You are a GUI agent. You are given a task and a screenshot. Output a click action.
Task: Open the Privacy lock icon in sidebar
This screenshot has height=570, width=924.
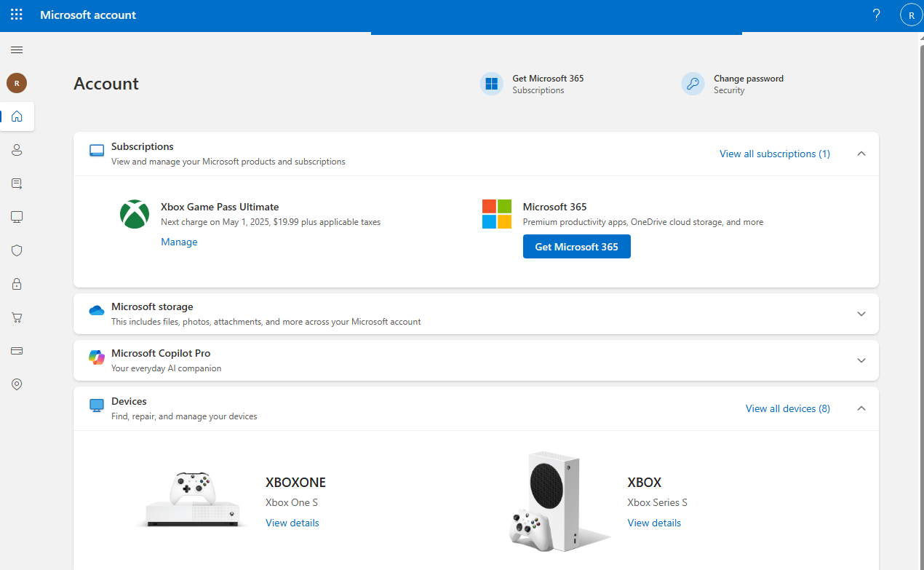(17, 284)
